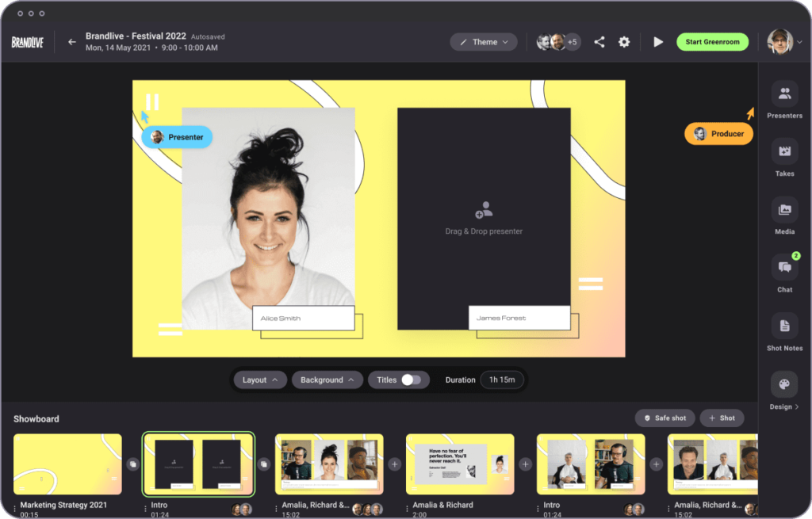Image resolution: width=812 pixels, height=519 pixels.
Task: Click the duplicate icon after Marketing Strategy shot
Action: [132, 464]
